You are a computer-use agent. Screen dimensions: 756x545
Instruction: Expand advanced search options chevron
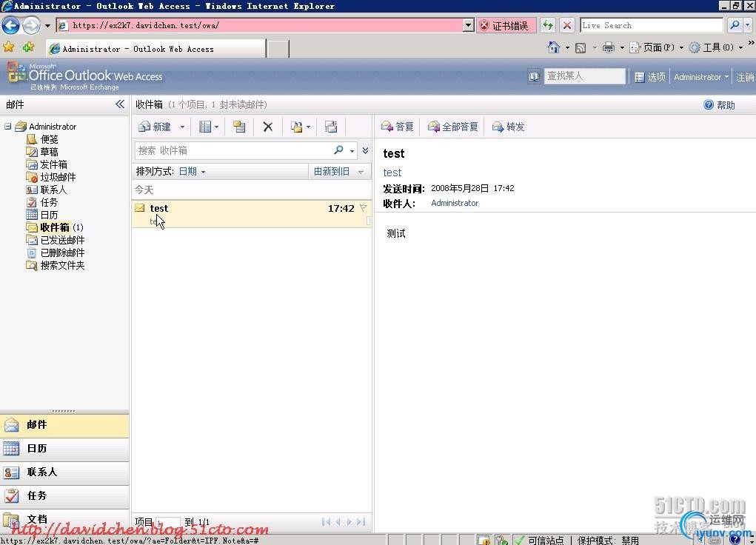tap(366, 150)
